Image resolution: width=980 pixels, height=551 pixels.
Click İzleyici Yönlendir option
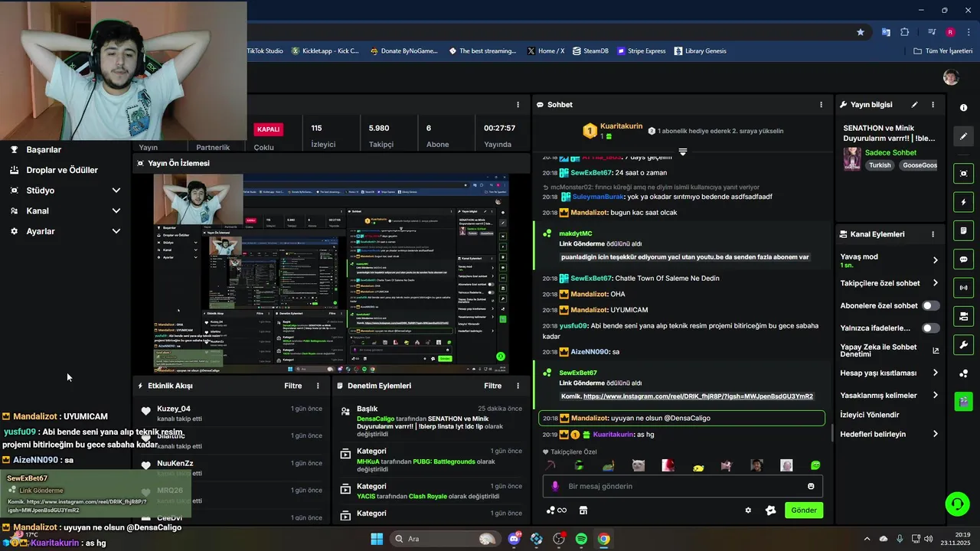point(870,415)
